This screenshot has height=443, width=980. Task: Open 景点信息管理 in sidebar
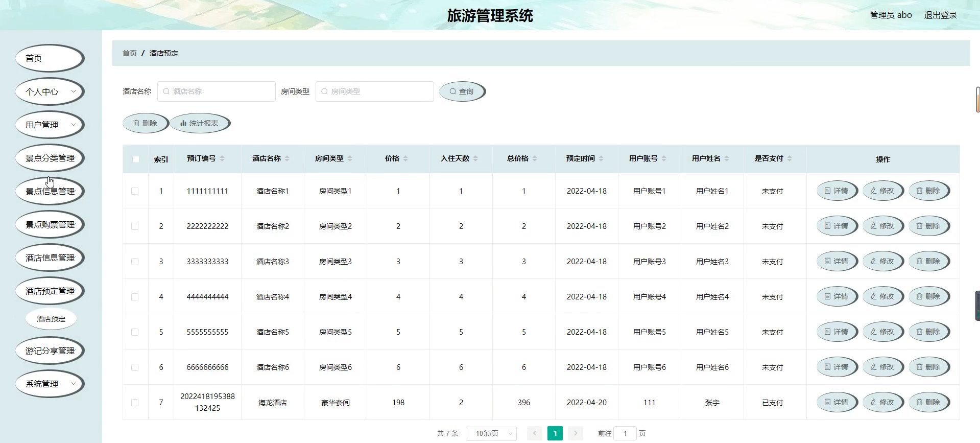[x=50, y=191]
